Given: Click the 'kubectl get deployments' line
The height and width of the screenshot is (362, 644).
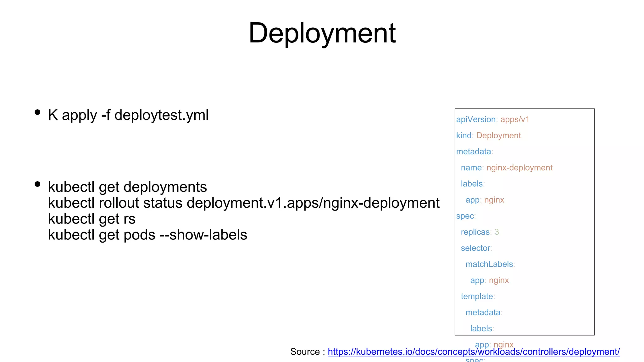Looking at the screenshot, I should click(x=127, y=187).
